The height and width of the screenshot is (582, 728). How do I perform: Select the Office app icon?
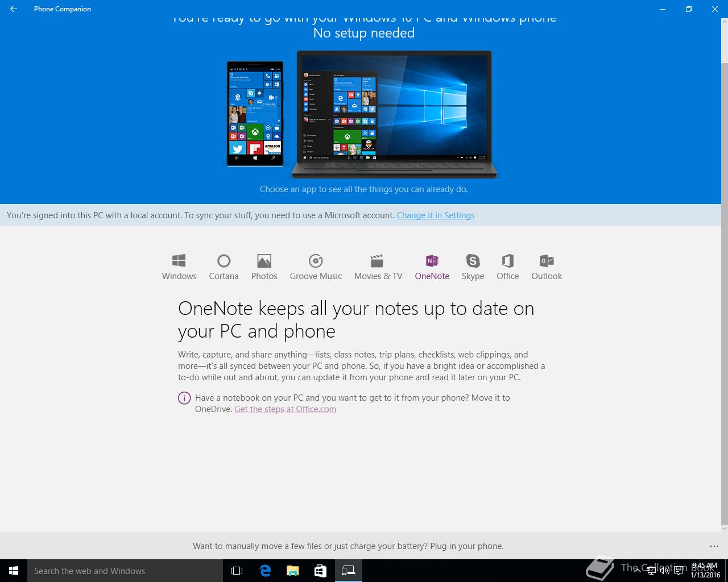click(x=507, y=261)
